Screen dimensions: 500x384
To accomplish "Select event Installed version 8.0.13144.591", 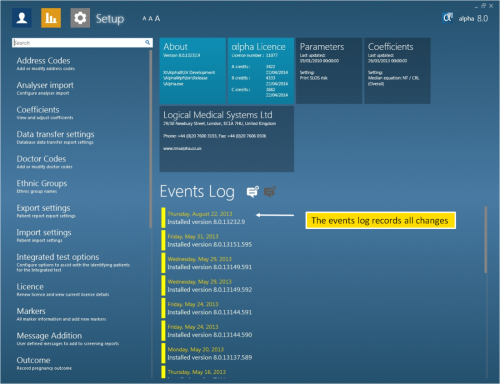I will (206, 308).
